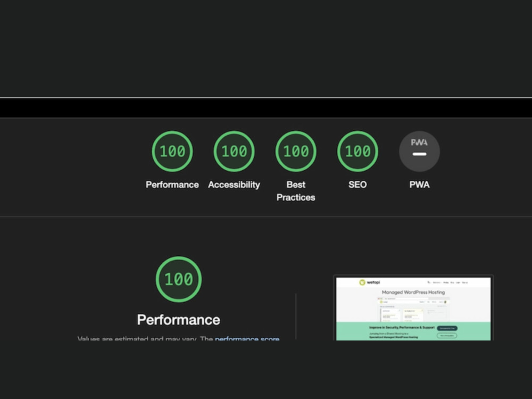The image size is (532, 399).
Task: Jump to Accessibility via its summary label
Action: point(234,185)
